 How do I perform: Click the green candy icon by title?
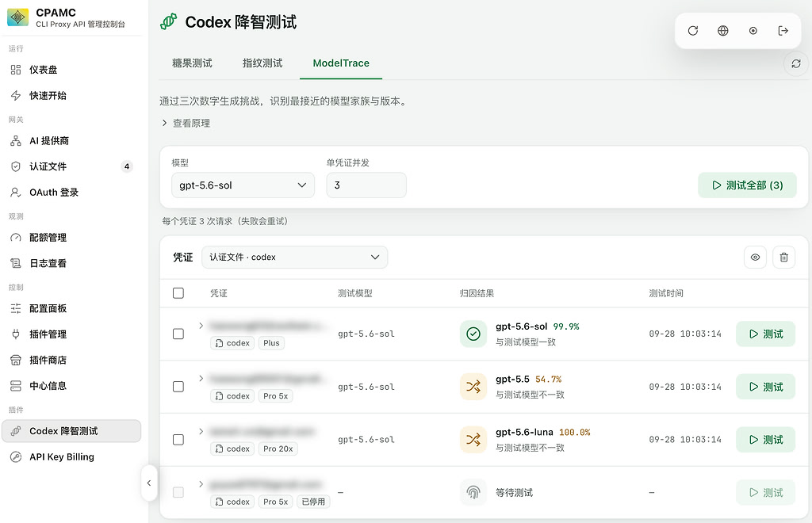169,21
